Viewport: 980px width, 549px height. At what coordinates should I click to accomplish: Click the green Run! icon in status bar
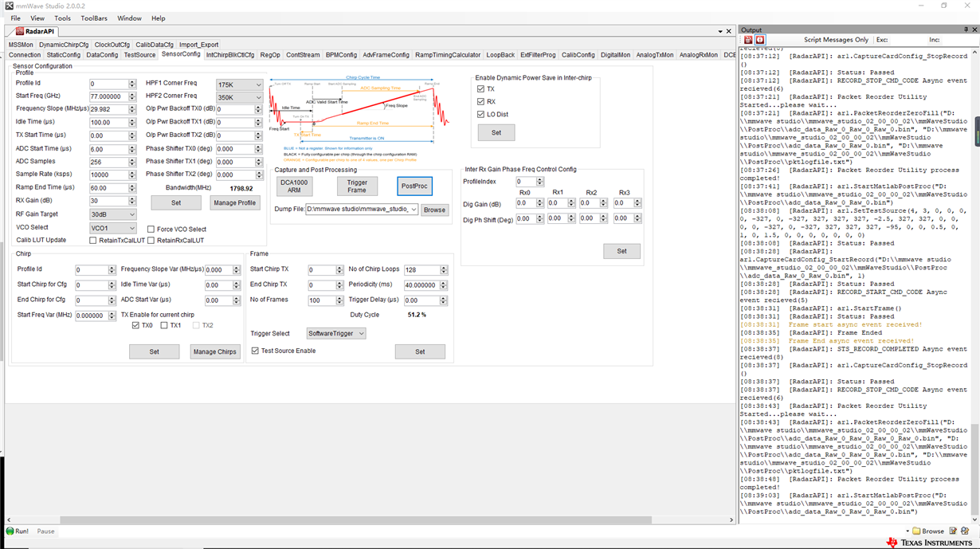pos(10,531)
